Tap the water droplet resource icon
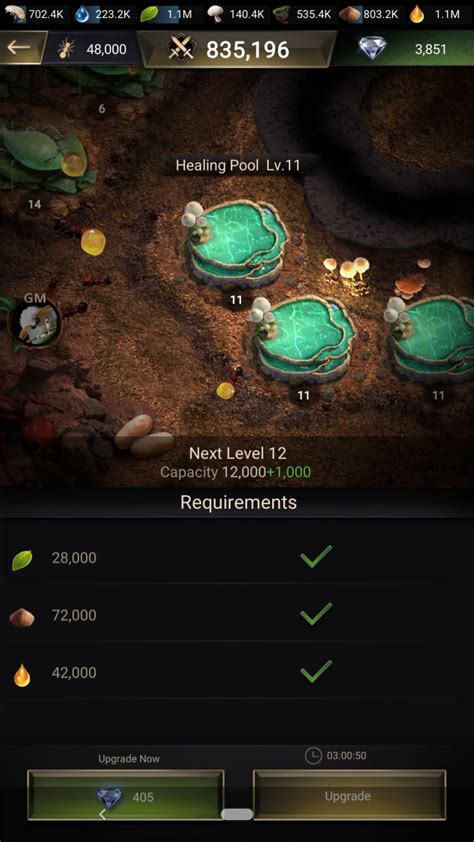The width and height of the screenshot is (474, 842). tap(83, 14)
